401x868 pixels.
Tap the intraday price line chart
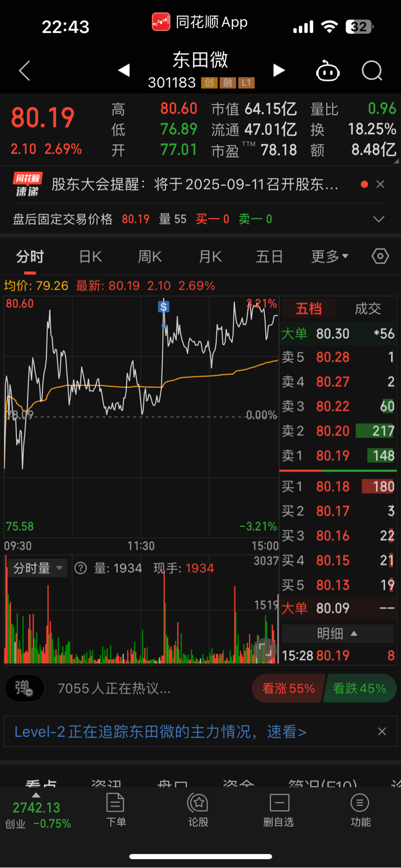tap(141, 418)
